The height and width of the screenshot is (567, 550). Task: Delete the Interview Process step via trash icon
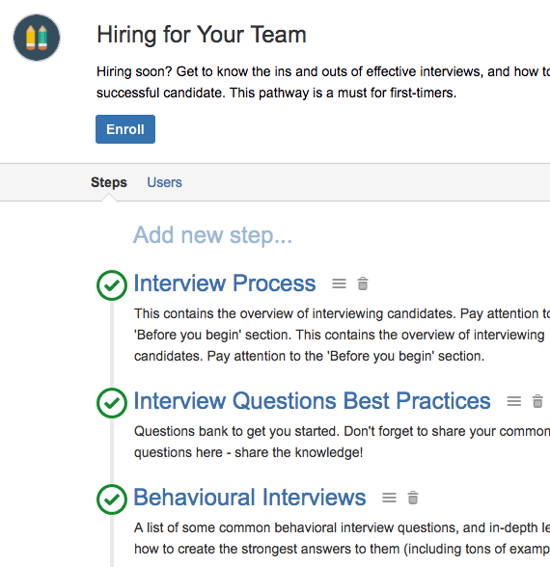(363, 284)
